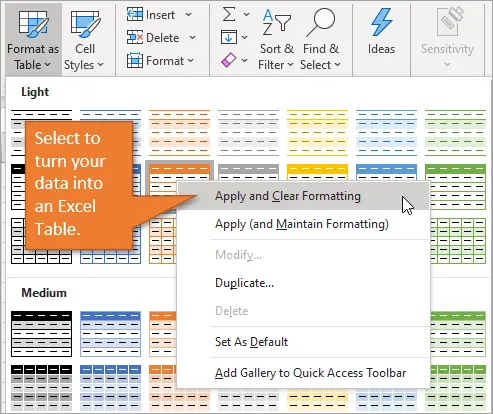Click the Sort & Filter icon
493x414 pixels.
pyautogui.click(x=276, y=23)
